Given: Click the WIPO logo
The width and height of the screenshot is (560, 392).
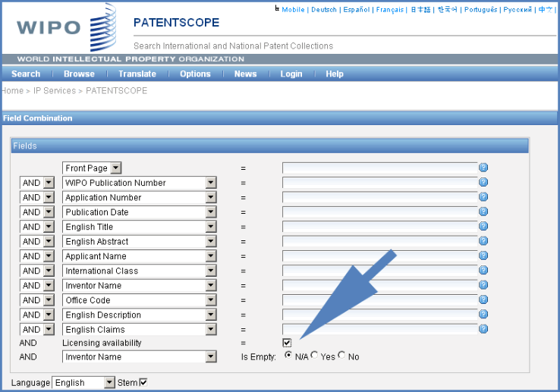Looking at the screenshot, I should [x=67, y=27].
